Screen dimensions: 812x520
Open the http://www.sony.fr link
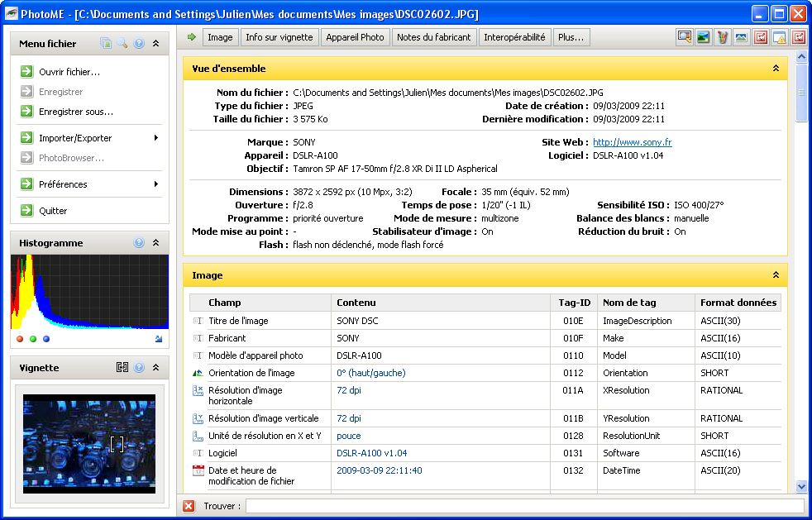click(x=633, y=142)
